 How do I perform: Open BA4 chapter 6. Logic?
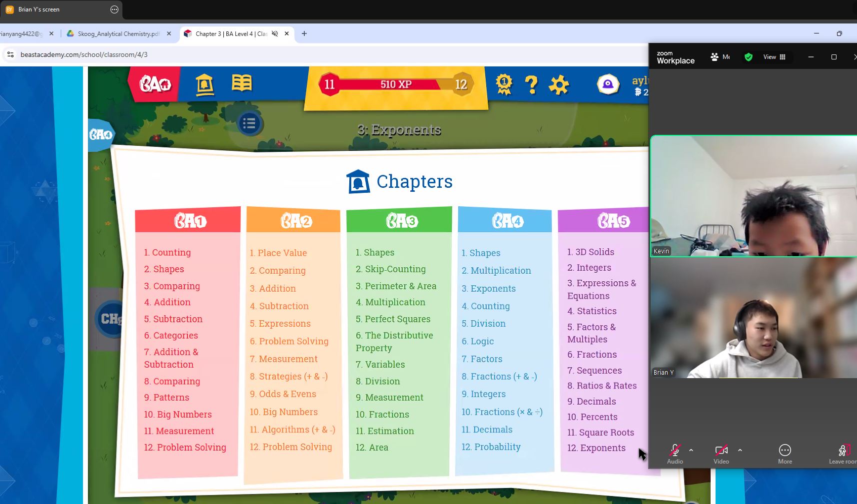(478, 341)
